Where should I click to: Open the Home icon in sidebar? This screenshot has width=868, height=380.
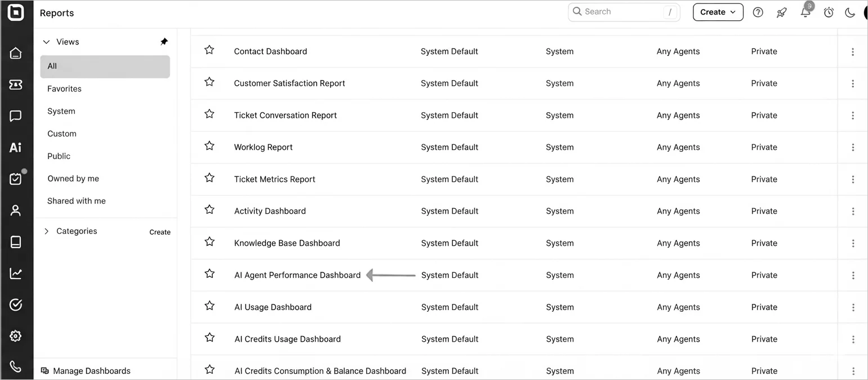click(16, 54)
